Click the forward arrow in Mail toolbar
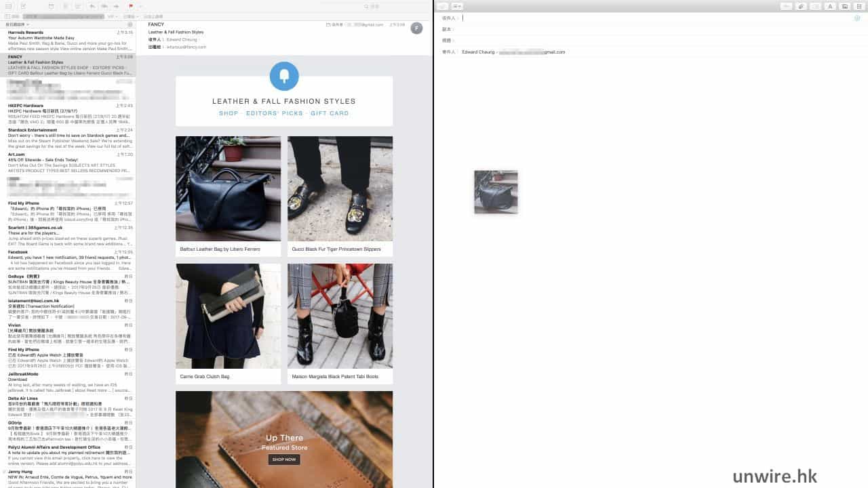 116,6
